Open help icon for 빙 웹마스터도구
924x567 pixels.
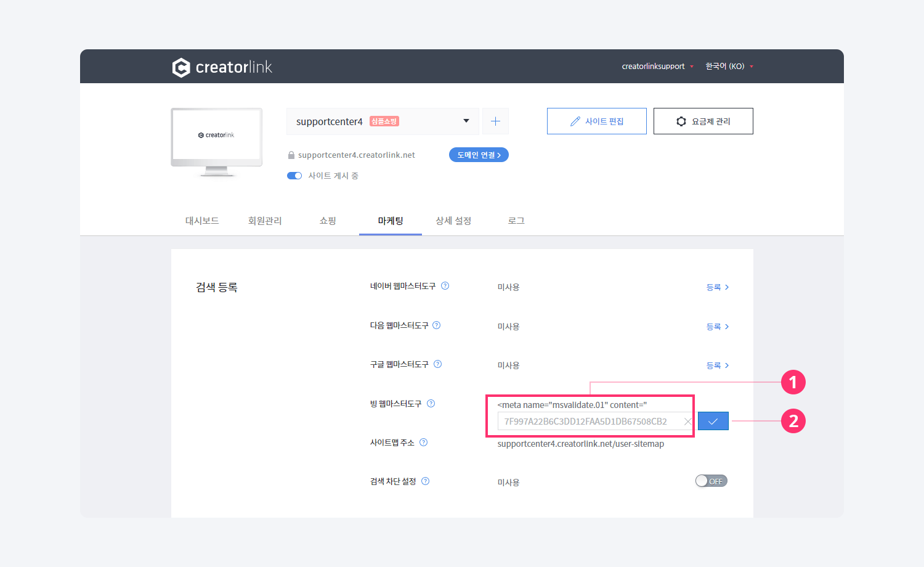point(431,404)
